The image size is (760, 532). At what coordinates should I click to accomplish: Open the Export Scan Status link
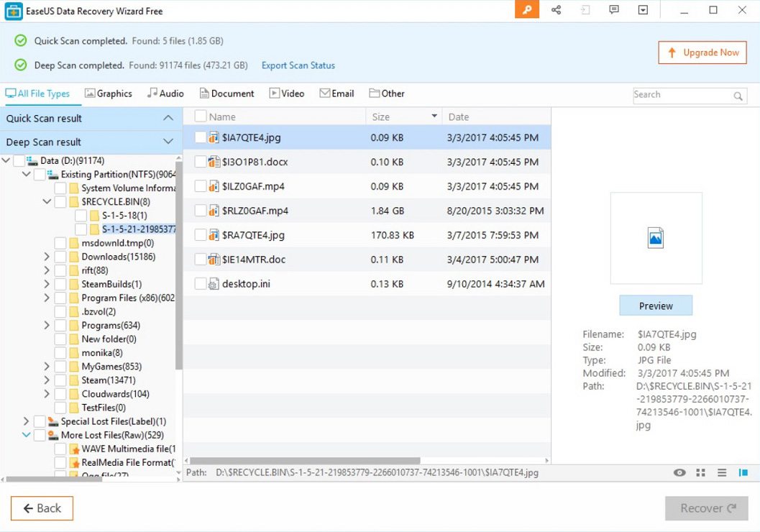[x=298, y=65]
